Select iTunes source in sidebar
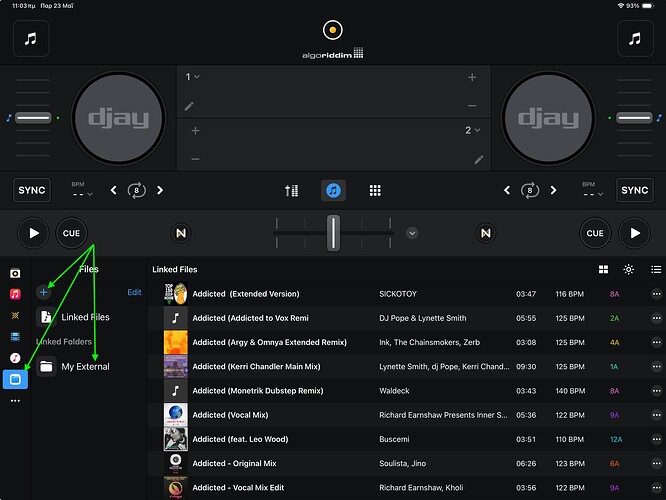Viewport: 666px width, 500px height. coord(15,358)
